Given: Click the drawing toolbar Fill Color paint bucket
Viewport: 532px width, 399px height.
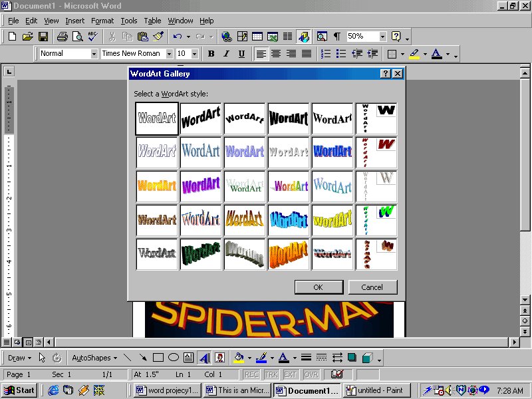Looking at the screenshot, I should pos(239,358).
